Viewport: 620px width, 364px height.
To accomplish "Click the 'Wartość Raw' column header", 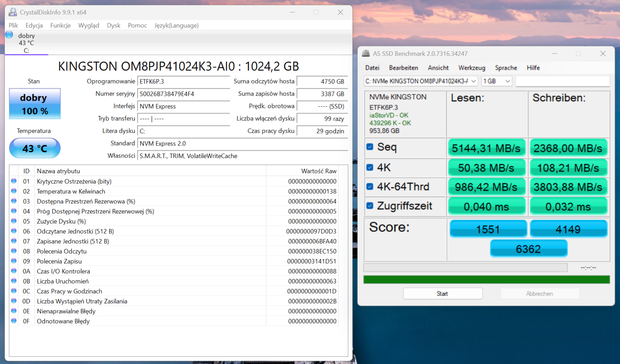I will click(x=302, y=171).
